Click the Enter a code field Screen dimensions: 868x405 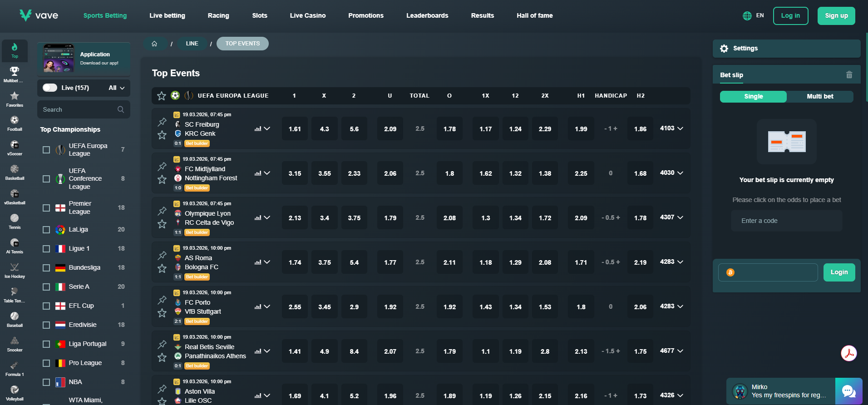(786, 221)
